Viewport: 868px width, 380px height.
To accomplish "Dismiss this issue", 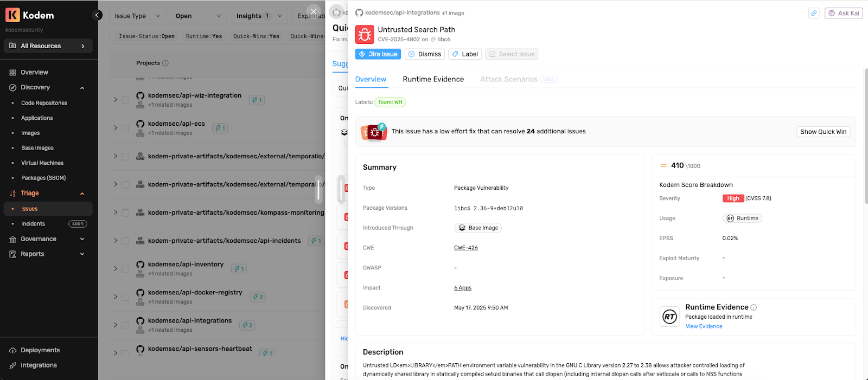I will click(x=425, y=54).
